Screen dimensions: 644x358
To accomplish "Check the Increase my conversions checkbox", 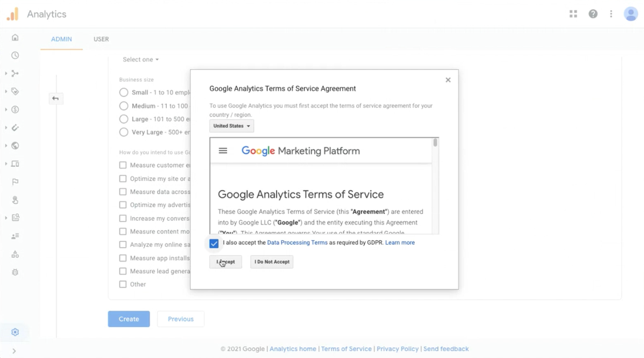I will (123, 218).
